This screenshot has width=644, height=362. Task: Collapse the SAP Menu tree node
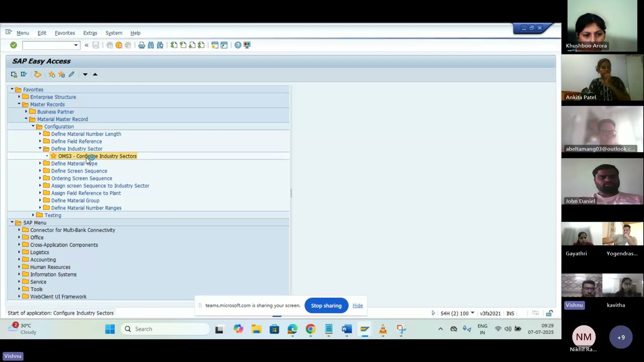tap(12, 223)
